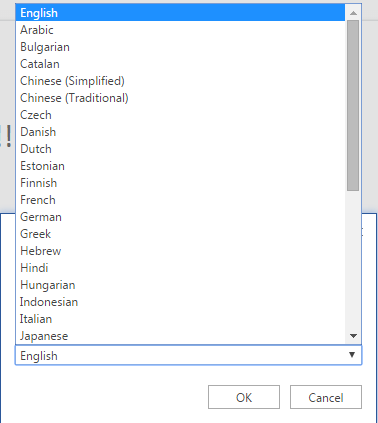
Task: Pick Bulgarian from the language list
Action: (x=180, y=47)
